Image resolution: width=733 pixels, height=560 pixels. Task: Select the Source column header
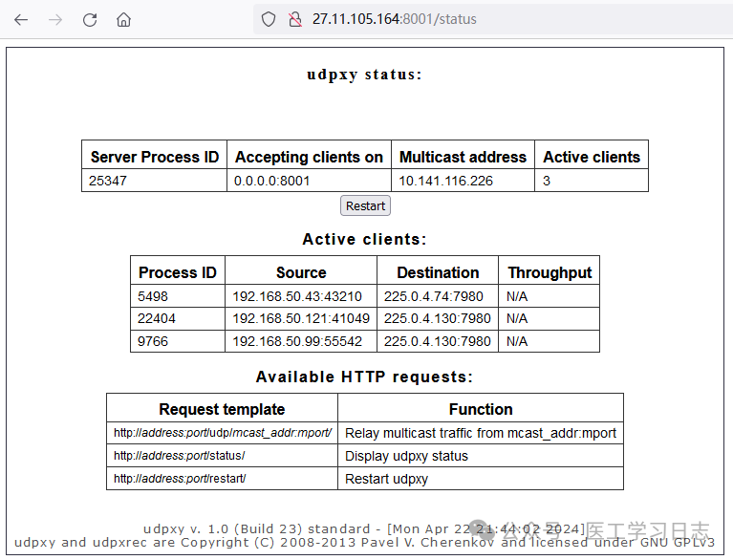coord(301,272)
